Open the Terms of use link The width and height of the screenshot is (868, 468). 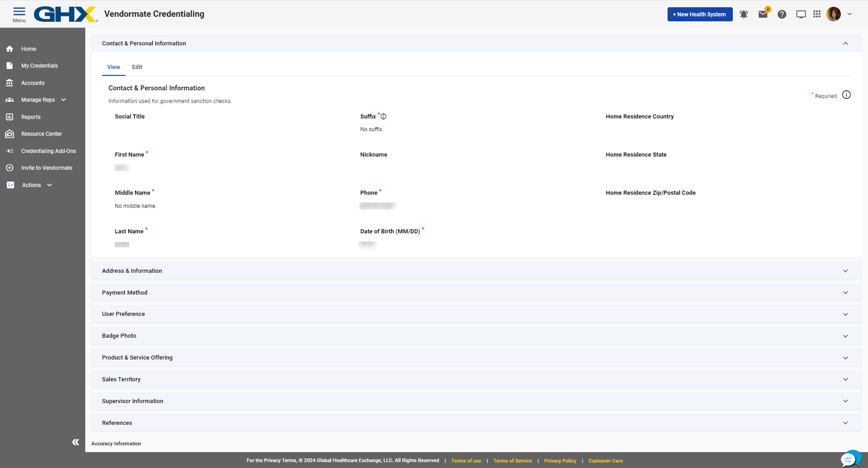pos(466,461)
